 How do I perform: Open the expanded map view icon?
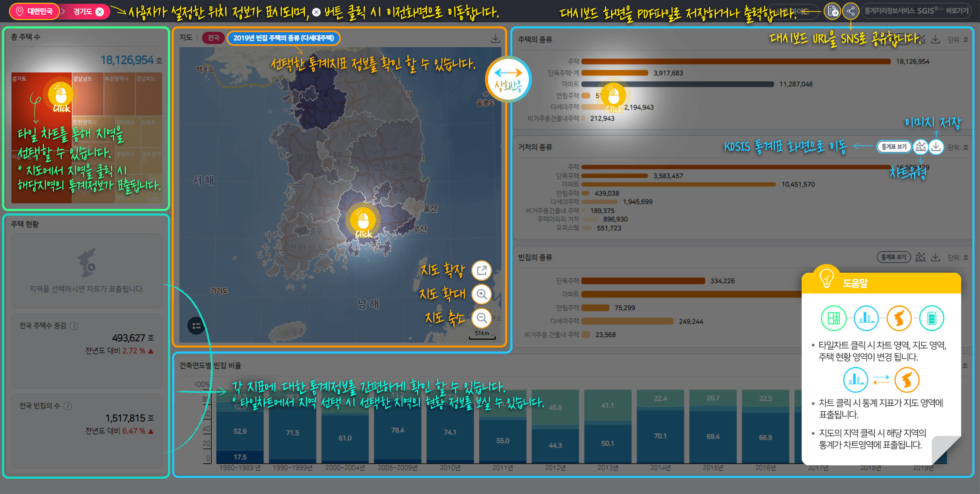click(481, 270)
